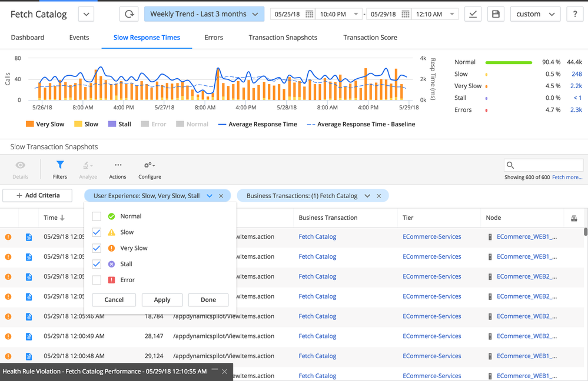Click the Time column sort arrow

click(x=62, y=218)
